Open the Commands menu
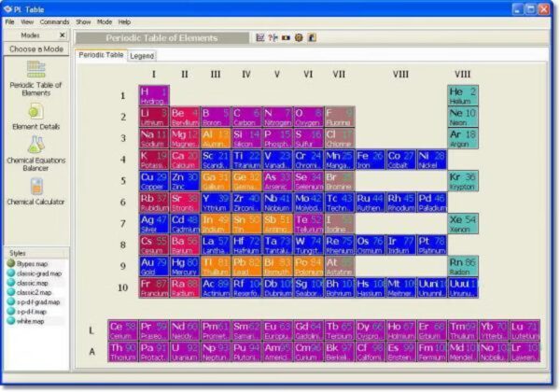This screenshot has height=392, width=560. pos(54,21)
